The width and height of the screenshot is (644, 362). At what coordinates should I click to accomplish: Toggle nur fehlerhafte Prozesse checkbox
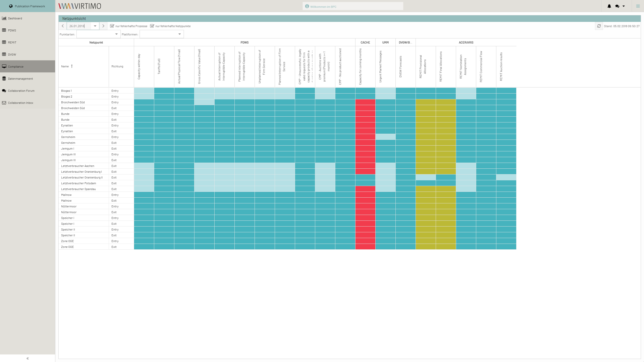pos(112,26)
